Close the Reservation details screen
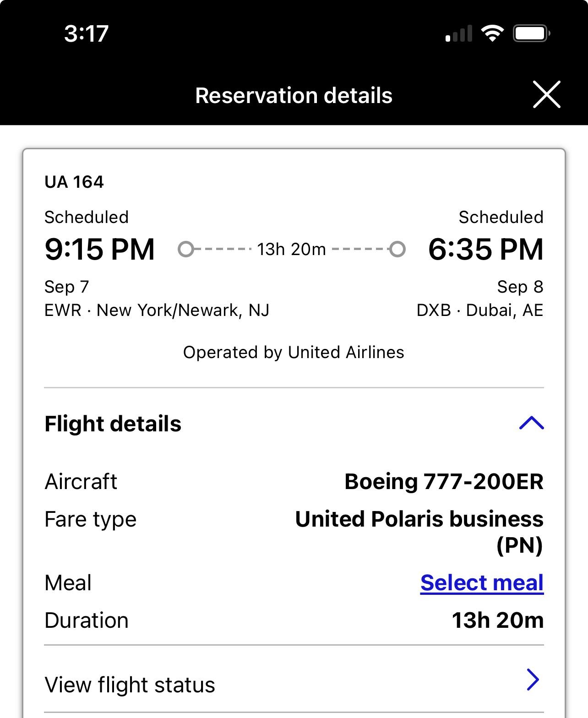Image resolution: width=588 pixels, height=718 pixels. 546,95
